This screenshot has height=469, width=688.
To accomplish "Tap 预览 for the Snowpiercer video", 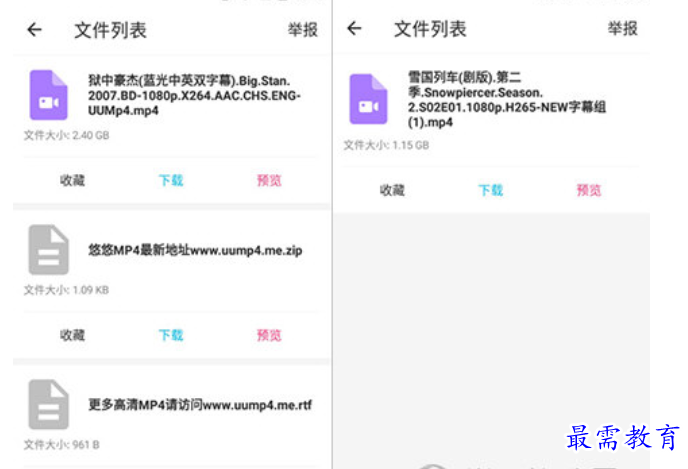I will click(x=589, y=190).
